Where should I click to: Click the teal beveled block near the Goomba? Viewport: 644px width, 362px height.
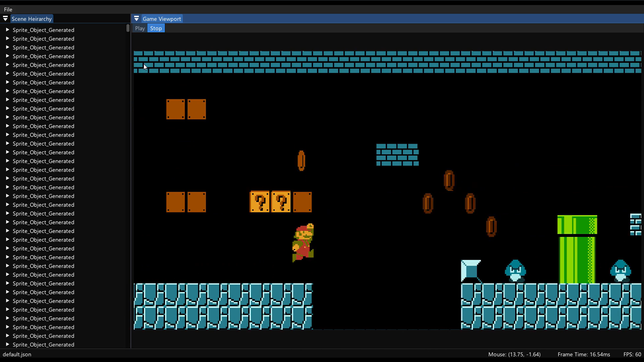471,270
